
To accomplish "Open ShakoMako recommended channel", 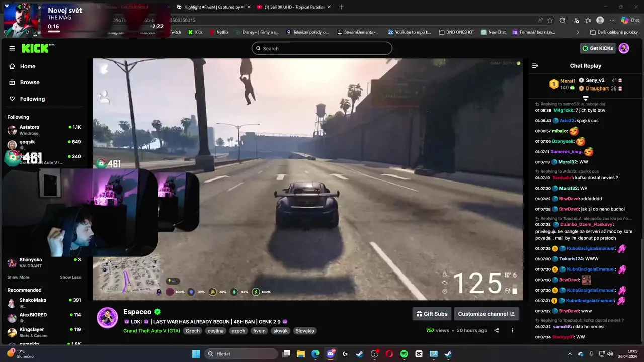I will coord(44,303).
